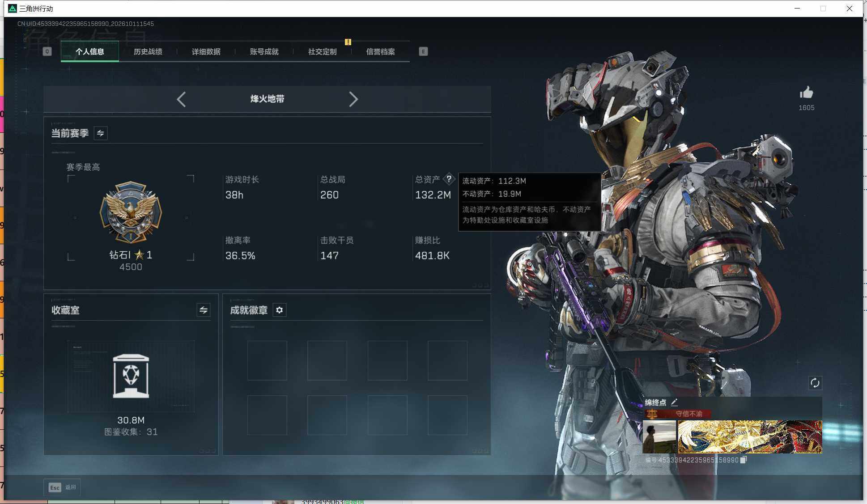The image size is (867, 504).
Task: Open 成就徽章 gear settings
Action: [x=280, y=310]
